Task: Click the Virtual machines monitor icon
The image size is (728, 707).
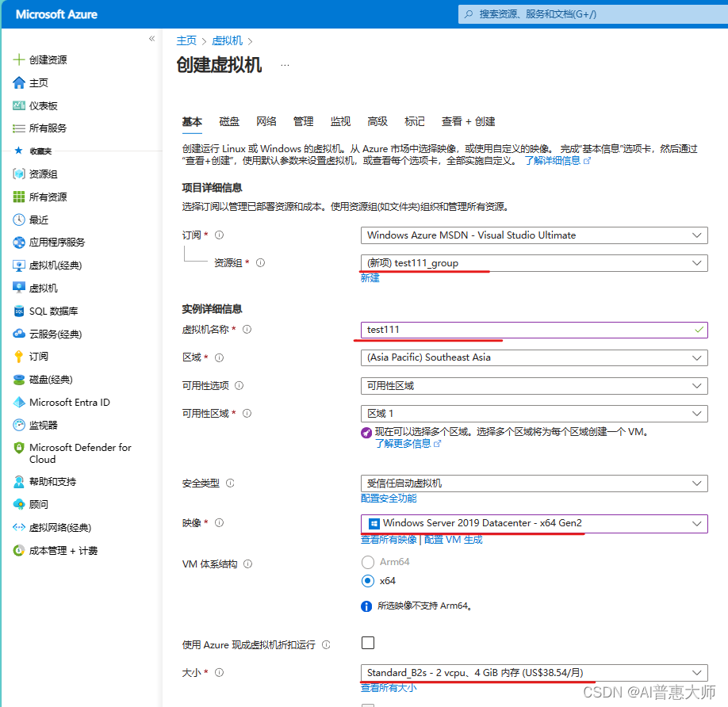Action: (18, 288)
